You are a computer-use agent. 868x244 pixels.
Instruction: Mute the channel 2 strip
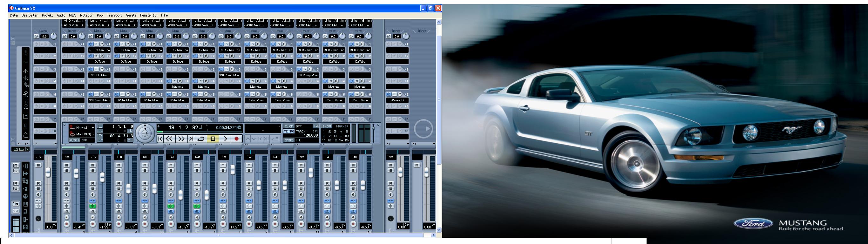click(x=67, y=165)
